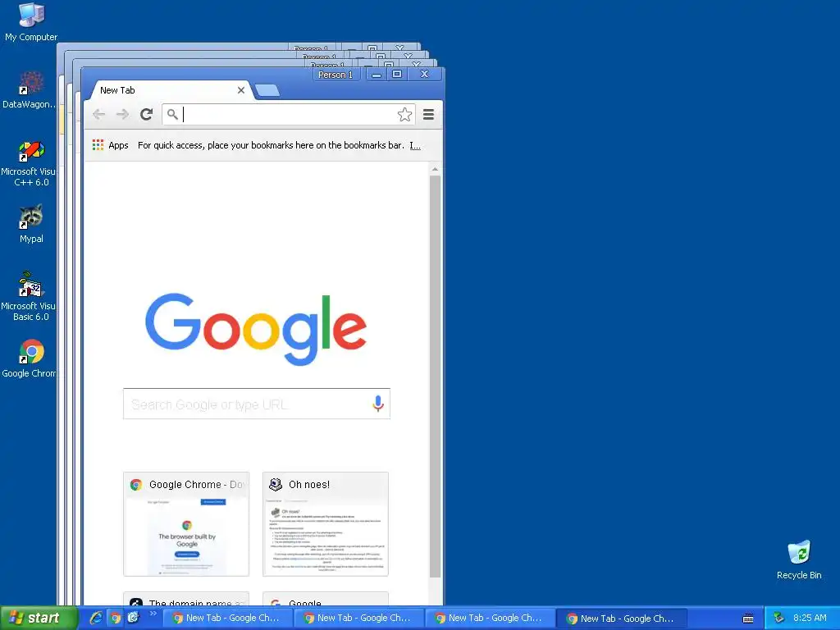Click the vertical scrollbar track
The height and width of the screenshot is (630, 840).
pos(435,592)
